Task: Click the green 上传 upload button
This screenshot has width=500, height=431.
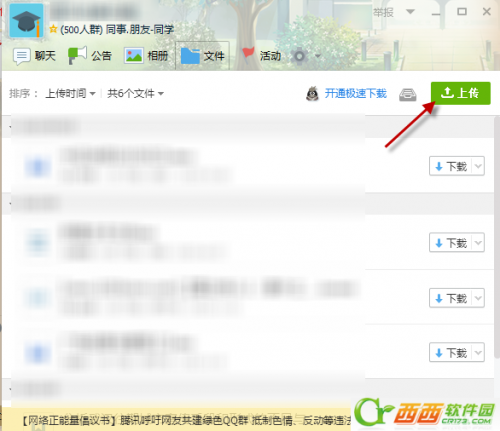Action: 461,93
